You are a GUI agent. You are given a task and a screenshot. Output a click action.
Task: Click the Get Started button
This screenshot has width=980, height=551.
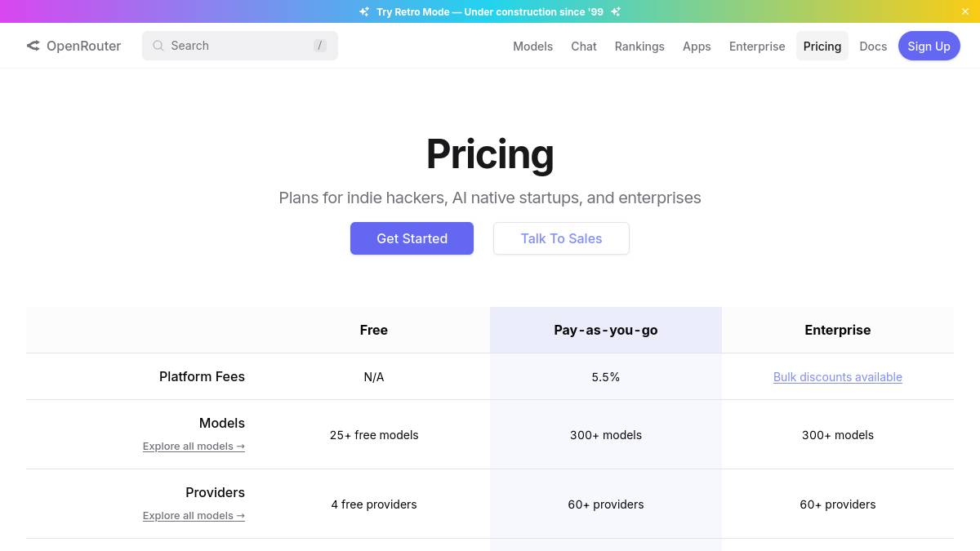pyautogui.click(x=412, y=238)
